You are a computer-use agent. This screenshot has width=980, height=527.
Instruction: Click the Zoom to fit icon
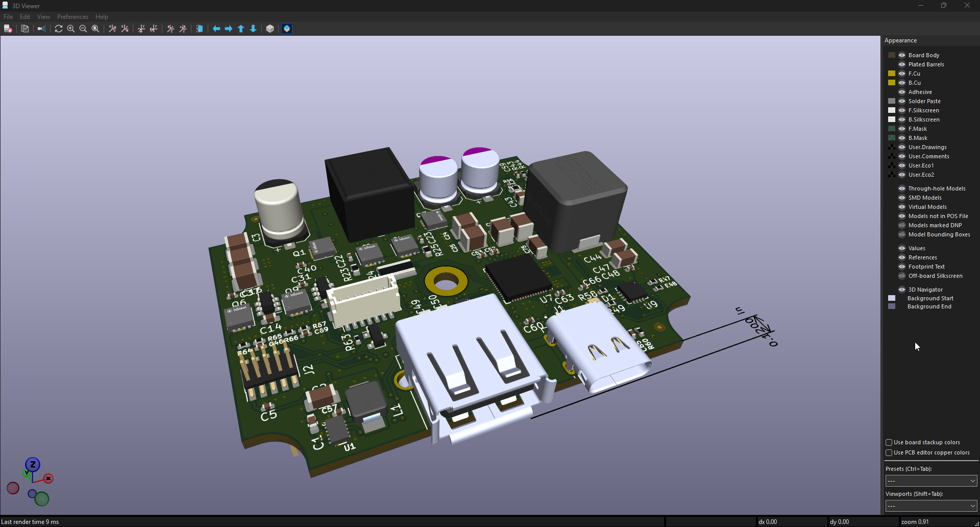coord(95,29)
